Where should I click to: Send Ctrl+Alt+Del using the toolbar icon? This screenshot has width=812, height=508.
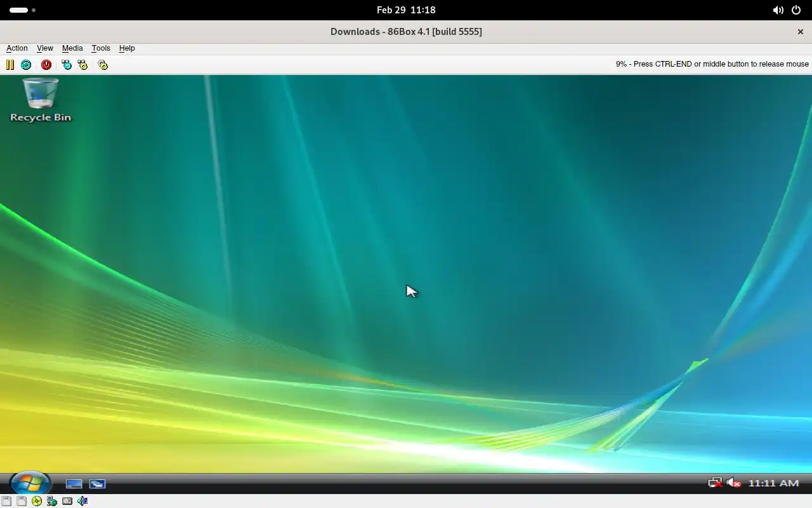click(x=67, y=65)
